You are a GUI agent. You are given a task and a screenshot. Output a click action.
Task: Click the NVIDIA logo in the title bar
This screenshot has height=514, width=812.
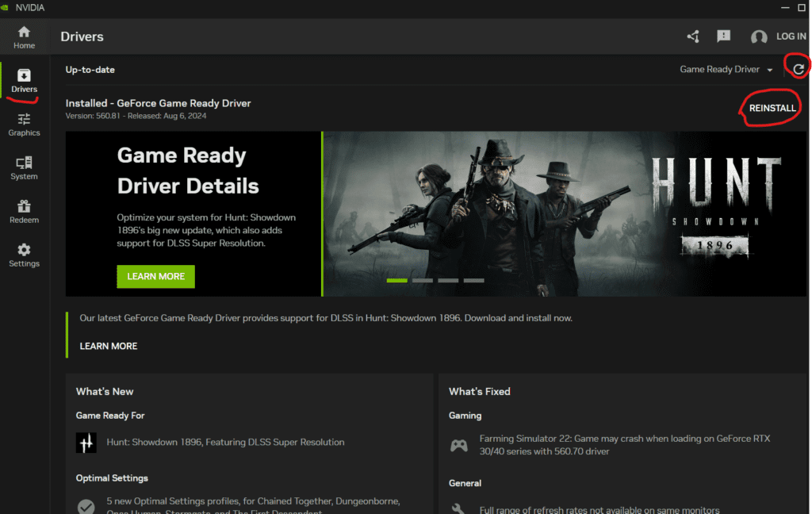pos(5,7)
